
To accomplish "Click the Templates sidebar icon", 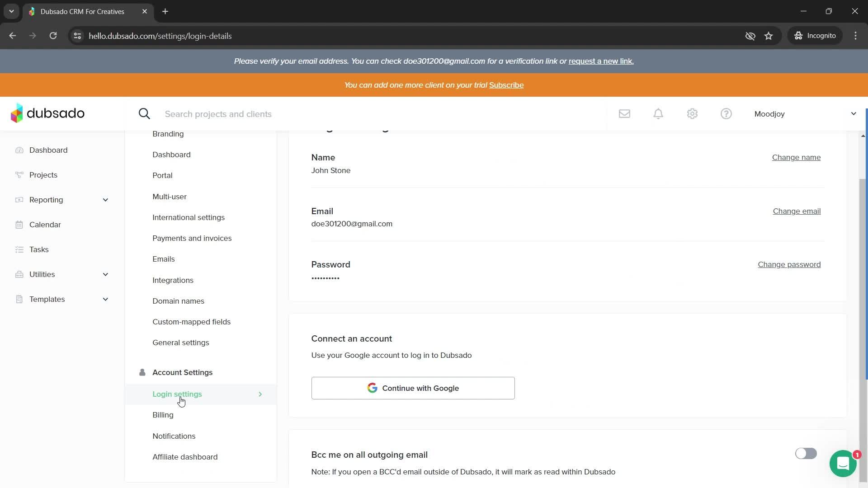I will tap(19, 299).
